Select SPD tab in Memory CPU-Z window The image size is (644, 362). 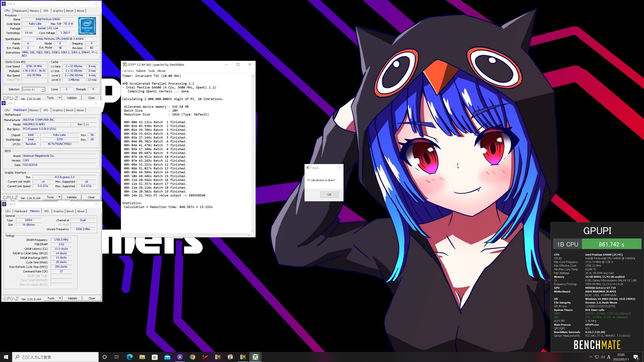pos(46,211)
